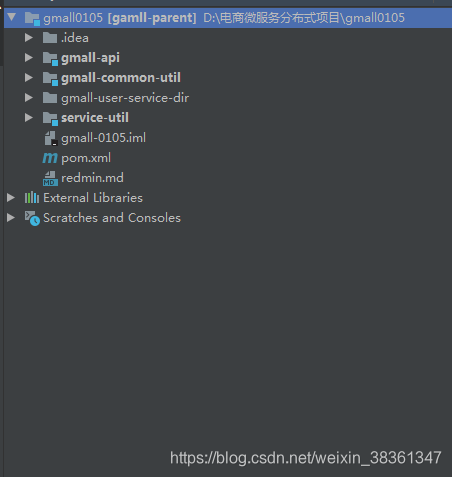Click the External Libraries bars icon
This screenshot has height=477, width=452.
tap(32, 198)
